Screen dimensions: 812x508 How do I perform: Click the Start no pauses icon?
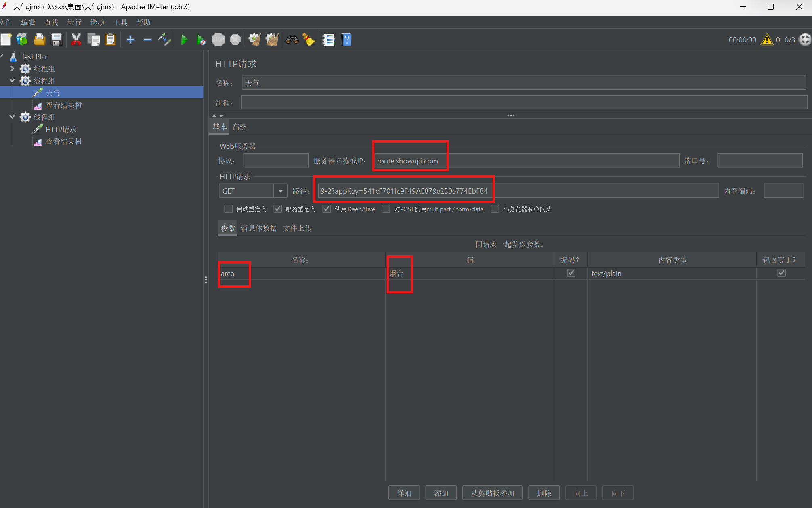pyautogui.click(x=201, y=40)
